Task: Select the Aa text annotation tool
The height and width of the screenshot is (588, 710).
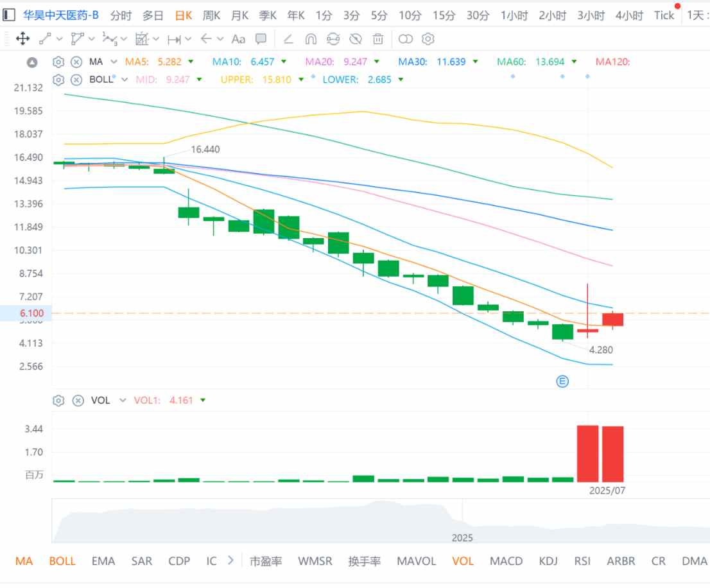Action: 238,39
